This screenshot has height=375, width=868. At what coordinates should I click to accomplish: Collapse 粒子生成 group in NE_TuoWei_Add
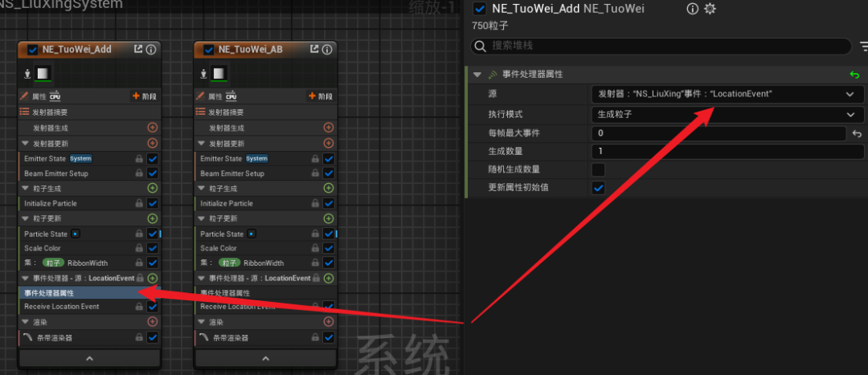[x=26, y=188]
